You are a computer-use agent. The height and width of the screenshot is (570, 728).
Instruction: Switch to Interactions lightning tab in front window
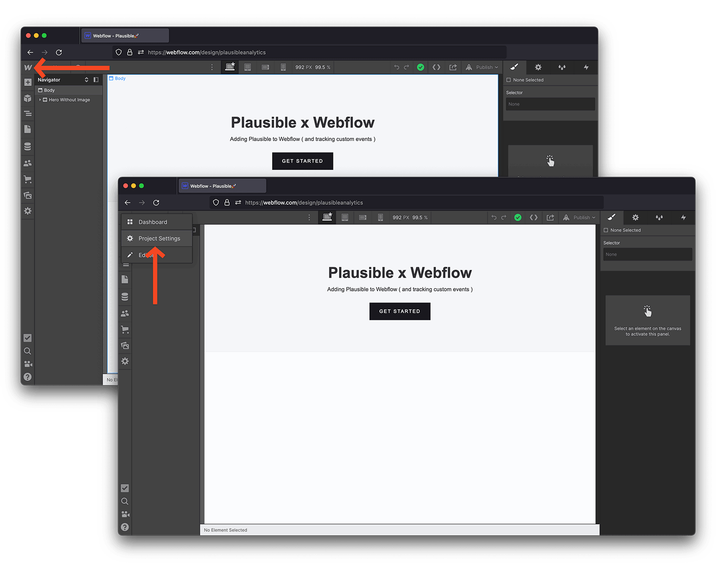[683, 218]
